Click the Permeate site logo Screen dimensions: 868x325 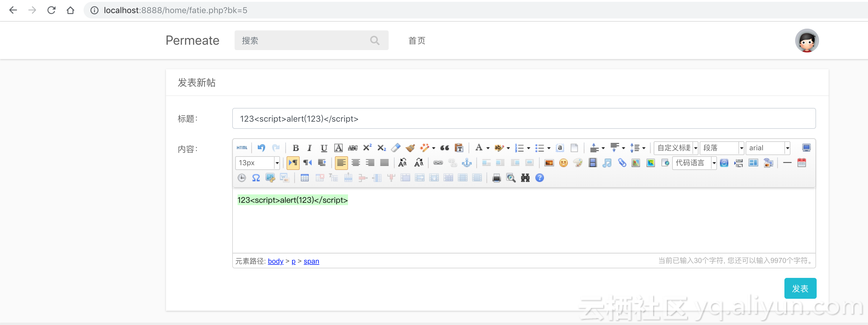193,40
